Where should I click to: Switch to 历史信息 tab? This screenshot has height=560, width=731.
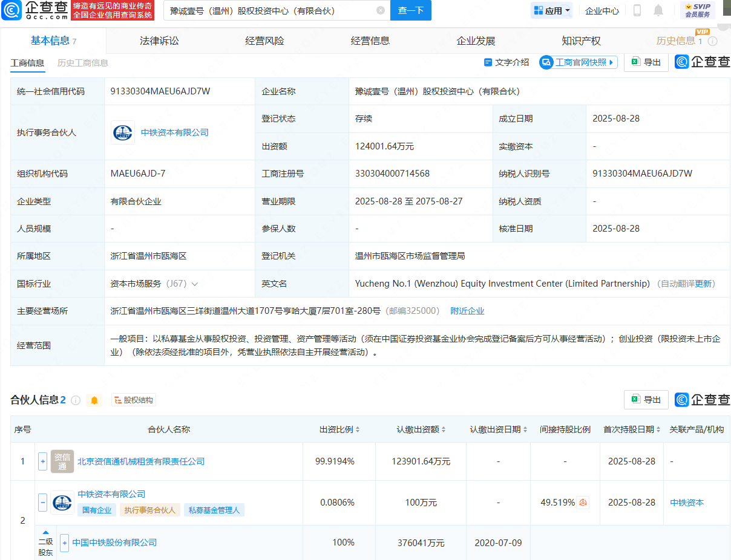pos(676,41)
